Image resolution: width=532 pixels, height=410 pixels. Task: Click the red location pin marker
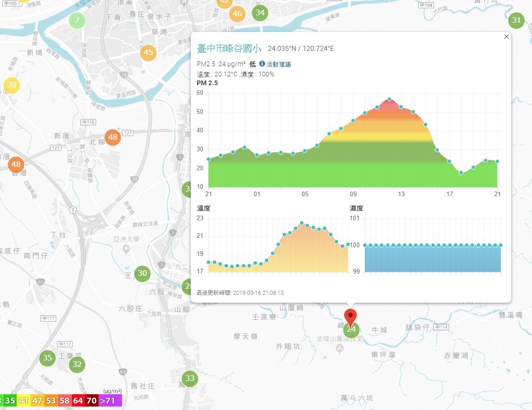point(350,319)
